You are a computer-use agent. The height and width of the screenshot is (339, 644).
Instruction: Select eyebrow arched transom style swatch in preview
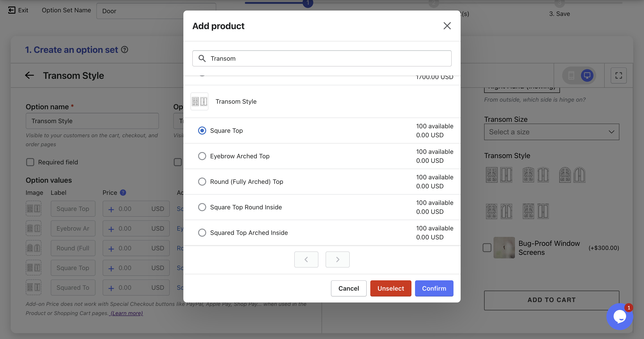point(536,175)
